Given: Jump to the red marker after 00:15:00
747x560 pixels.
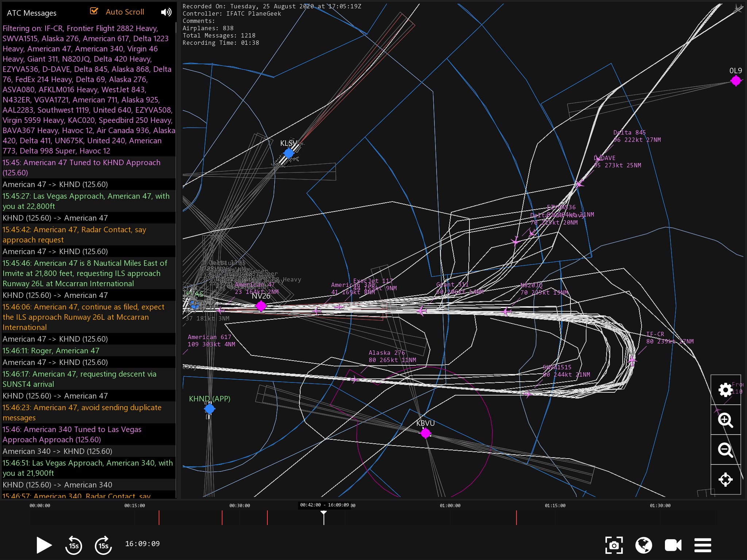Looking at the screenshot, I should point(159,518).
